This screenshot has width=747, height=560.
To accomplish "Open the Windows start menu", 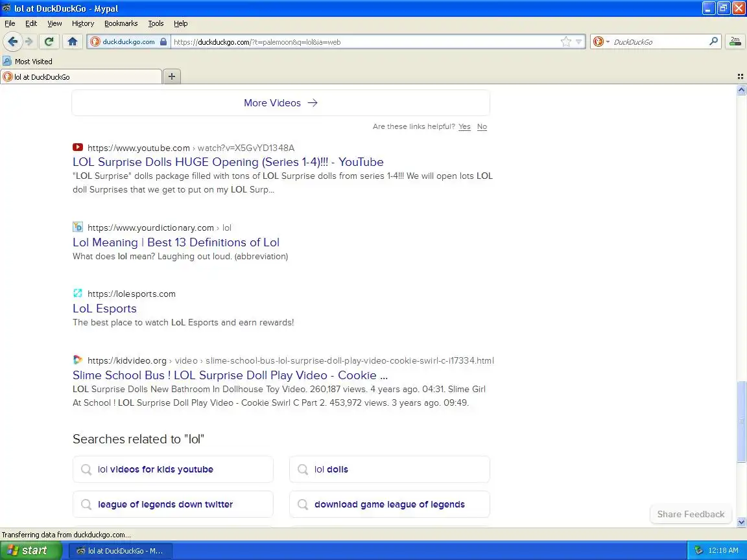I will (30, 550).
